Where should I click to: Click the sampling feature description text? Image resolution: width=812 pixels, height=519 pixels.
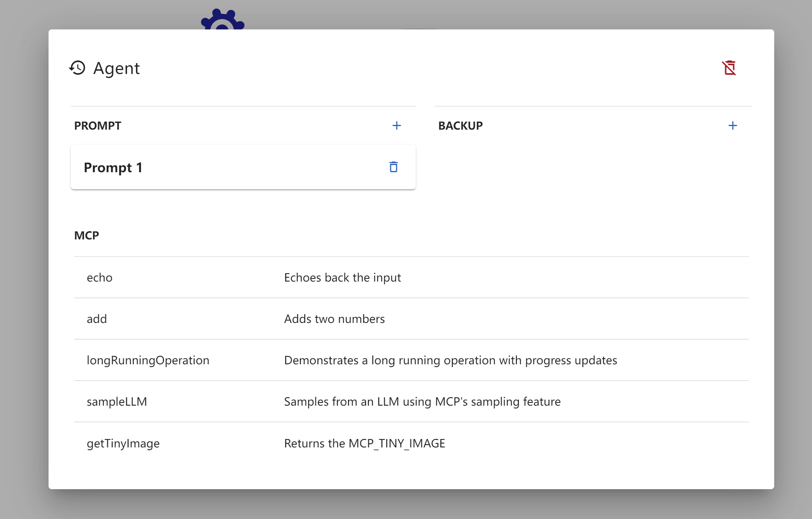pos(422,402)
